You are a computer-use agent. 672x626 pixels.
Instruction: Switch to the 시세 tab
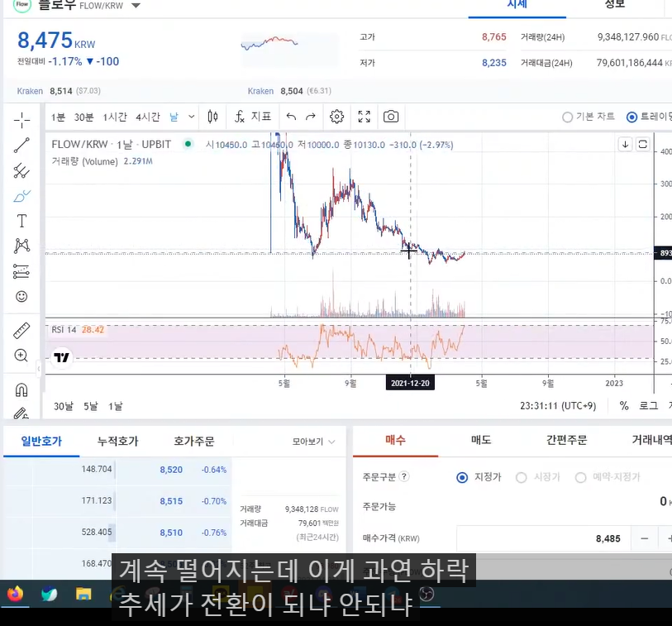coord(517,4)
